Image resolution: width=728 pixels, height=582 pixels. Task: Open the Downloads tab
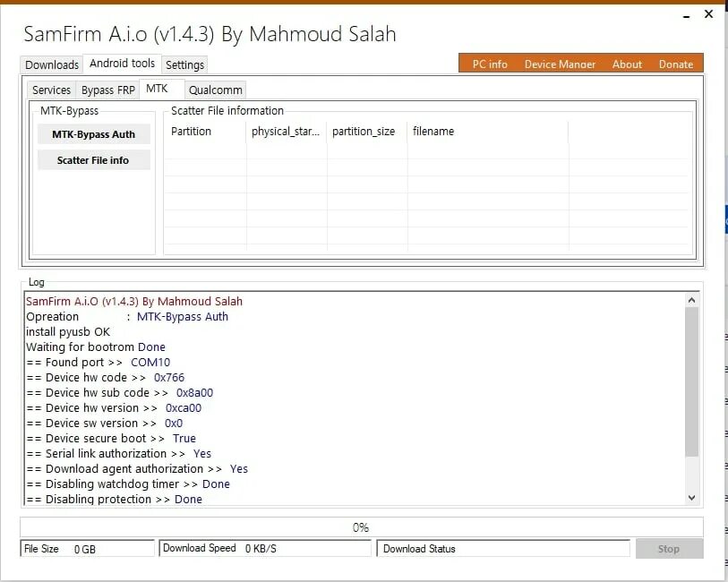[x=52, y=64]
